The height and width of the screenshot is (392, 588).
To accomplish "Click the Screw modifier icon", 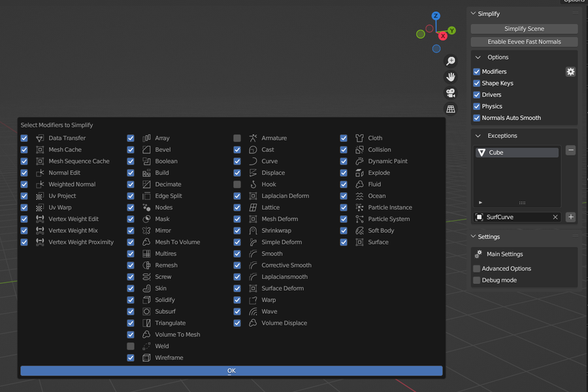I will [146, 277].
